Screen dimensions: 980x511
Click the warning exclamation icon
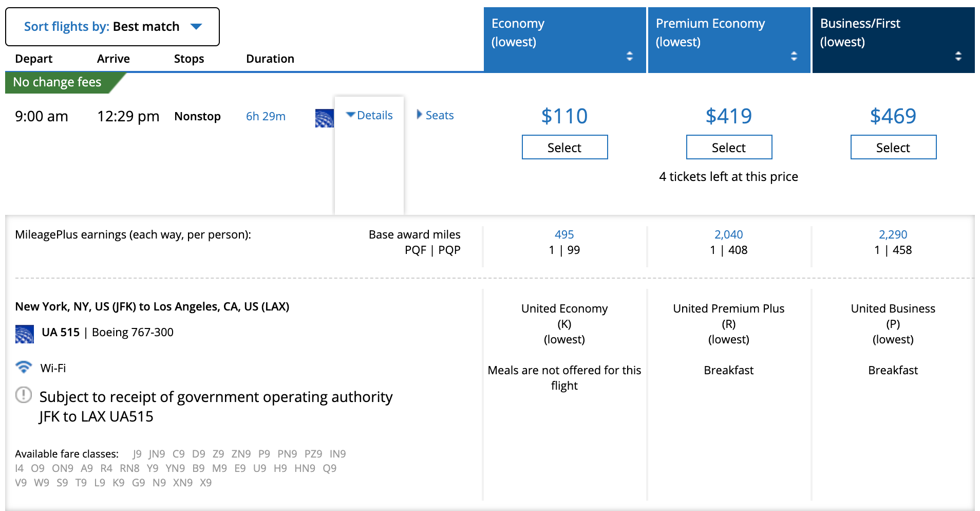tap(24, 395)
